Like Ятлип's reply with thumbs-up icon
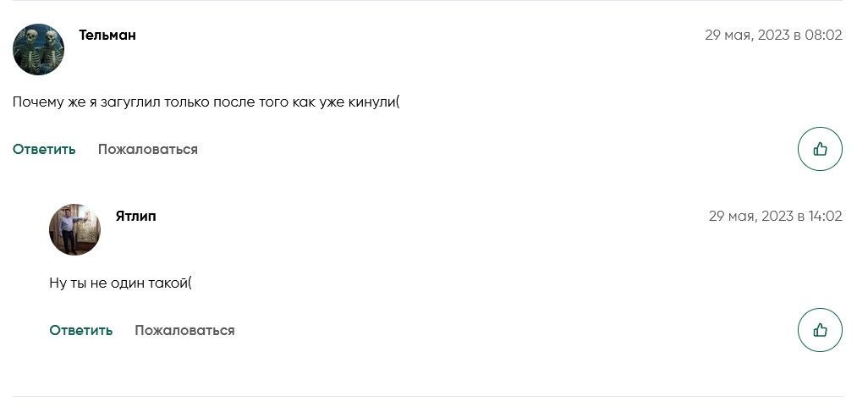Viewport: 868px width, 407px height. coord(820,330)
